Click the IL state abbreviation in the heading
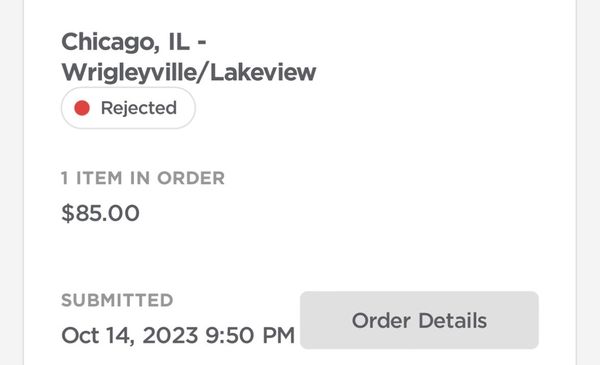The image size is (600, 365). (x=179, y=41)
